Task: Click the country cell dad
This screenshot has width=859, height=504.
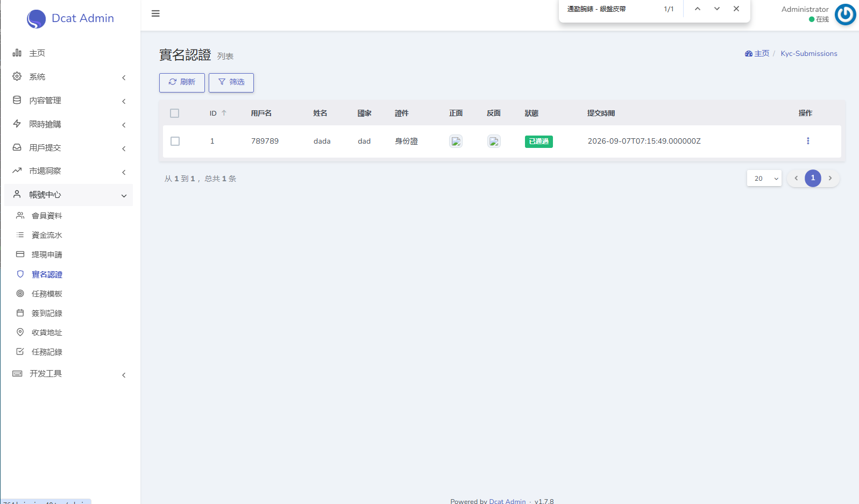Action: 364,141
